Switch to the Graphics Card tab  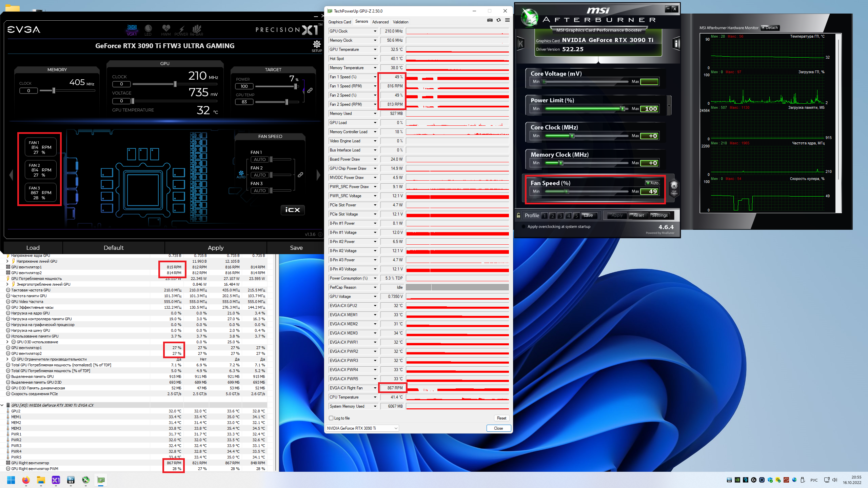click(339, 22)
